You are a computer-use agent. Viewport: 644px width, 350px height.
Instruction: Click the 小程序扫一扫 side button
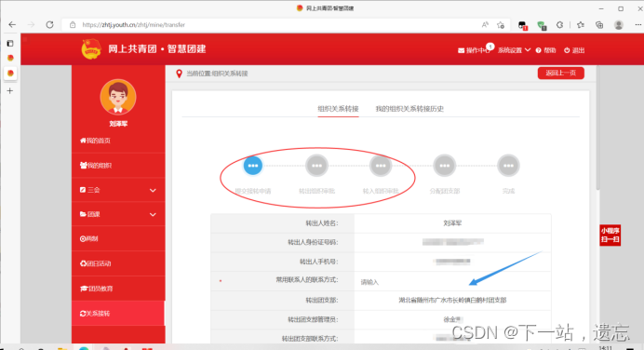pyautogui.click(x=610, y=236)
